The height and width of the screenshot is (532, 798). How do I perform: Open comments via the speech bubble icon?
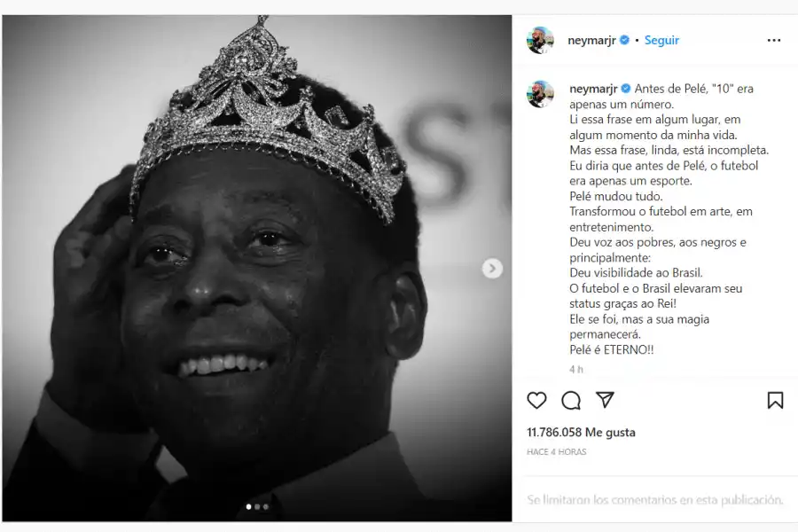click(x=571, y=401)
